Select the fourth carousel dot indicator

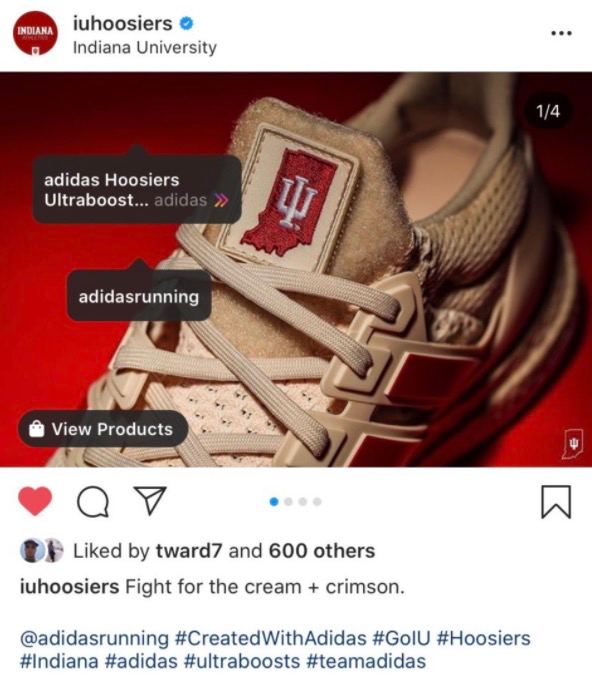point(317,502)
